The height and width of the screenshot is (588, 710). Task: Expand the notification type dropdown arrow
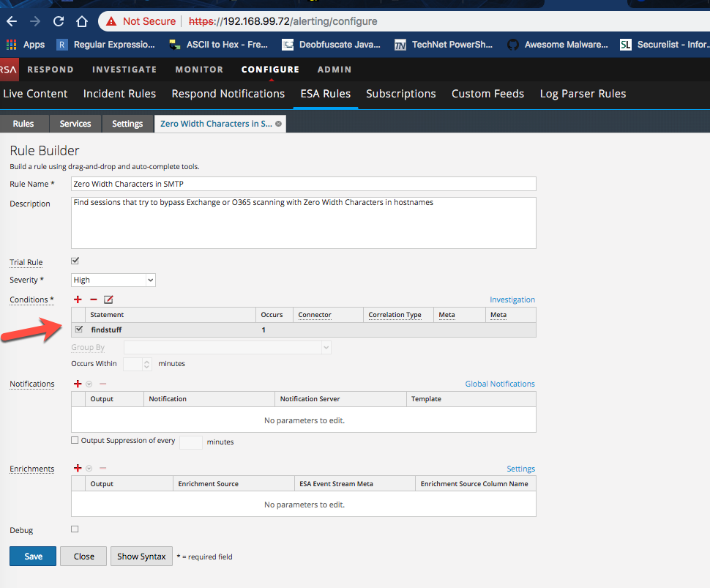pyautogui.click(x=89, y=384)
